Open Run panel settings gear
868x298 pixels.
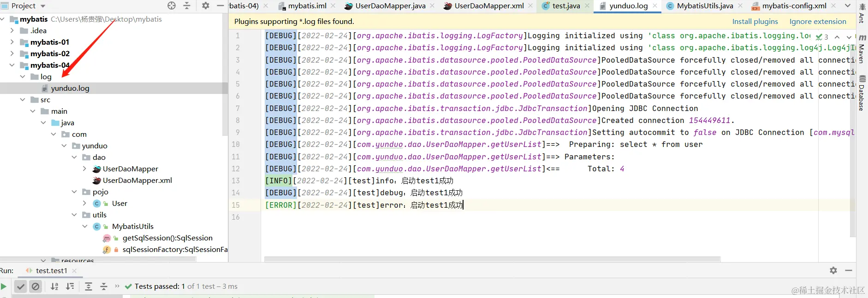[833, 270]
